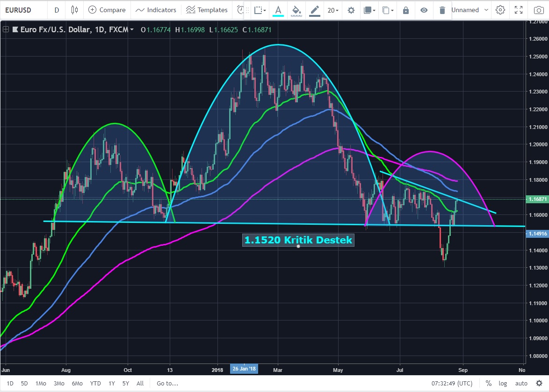549x392 pixels.
Task: Toggle the lock on selected drawing
Action: (x=406, y=10)
